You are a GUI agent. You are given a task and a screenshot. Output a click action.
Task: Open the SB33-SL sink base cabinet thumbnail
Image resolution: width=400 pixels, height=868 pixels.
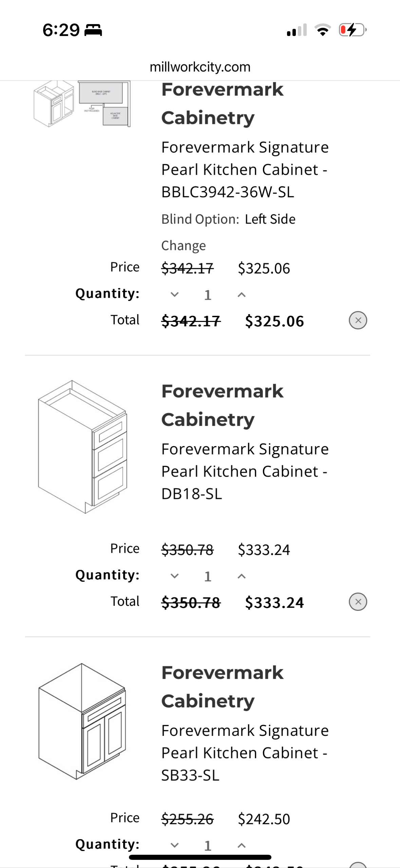[x=82, y=722]
